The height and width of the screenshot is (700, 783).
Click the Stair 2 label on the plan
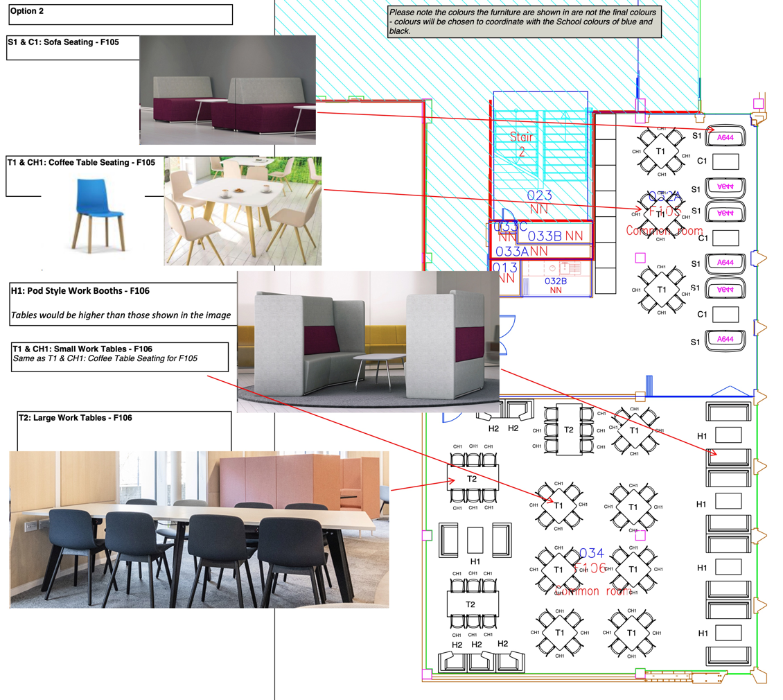point(522,144)
